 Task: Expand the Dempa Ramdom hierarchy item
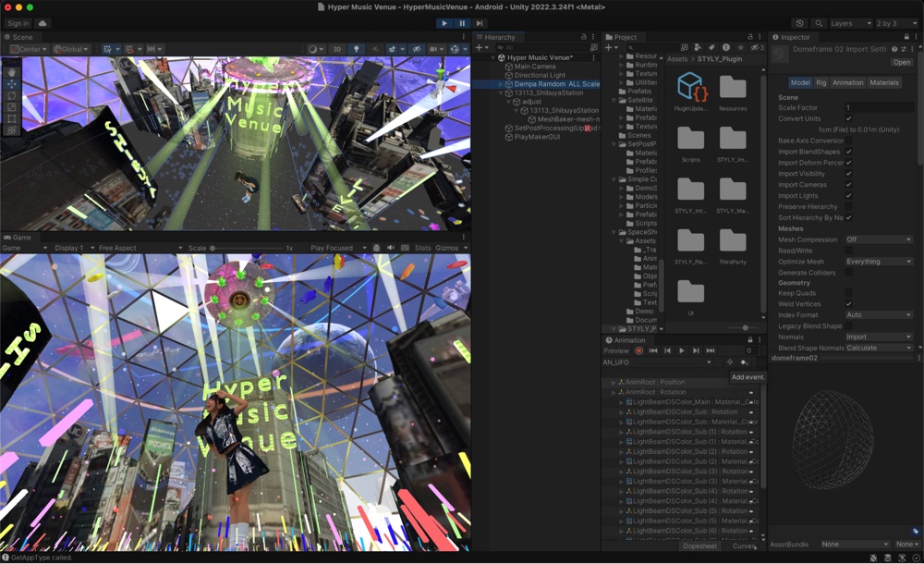click(501, 84)
